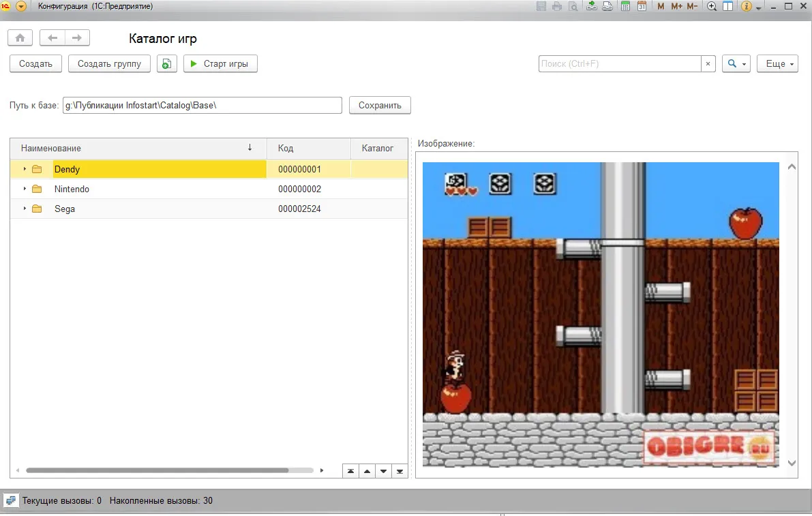Click the Save (floppy disk) toolbar icon
This screenshot has width=812, height=516.
pos(541,6)
